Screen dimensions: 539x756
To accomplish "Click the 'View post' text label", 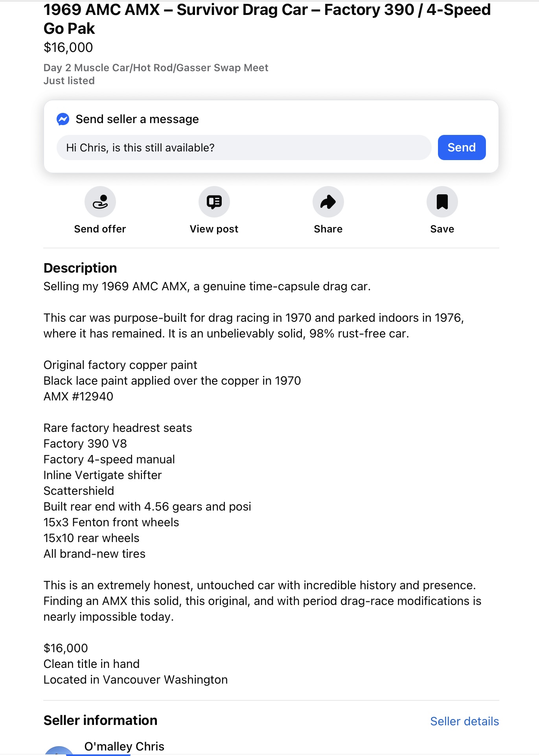I will tap(214, 229).
